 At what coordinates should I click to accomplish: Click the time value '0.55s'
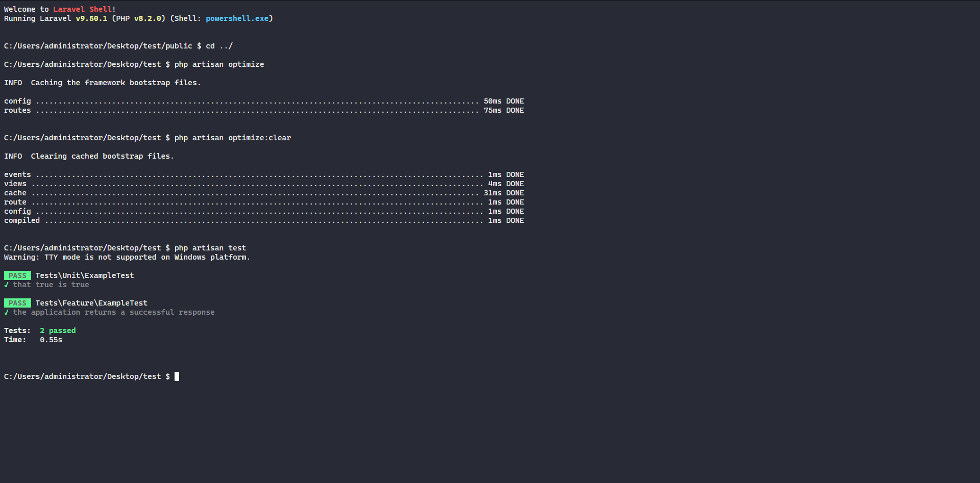[x=51, y=340]
